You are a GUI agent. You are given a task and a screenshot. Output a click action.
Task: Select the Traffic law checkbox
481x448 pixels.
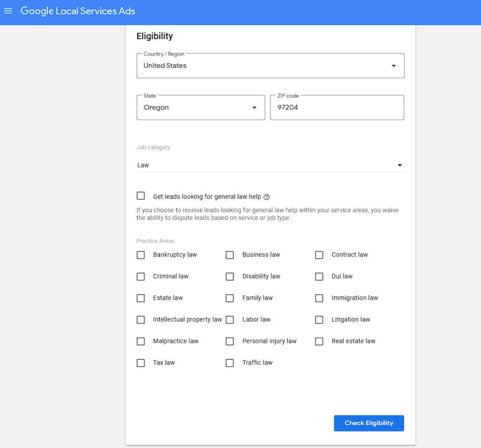(x=230, y=363)
